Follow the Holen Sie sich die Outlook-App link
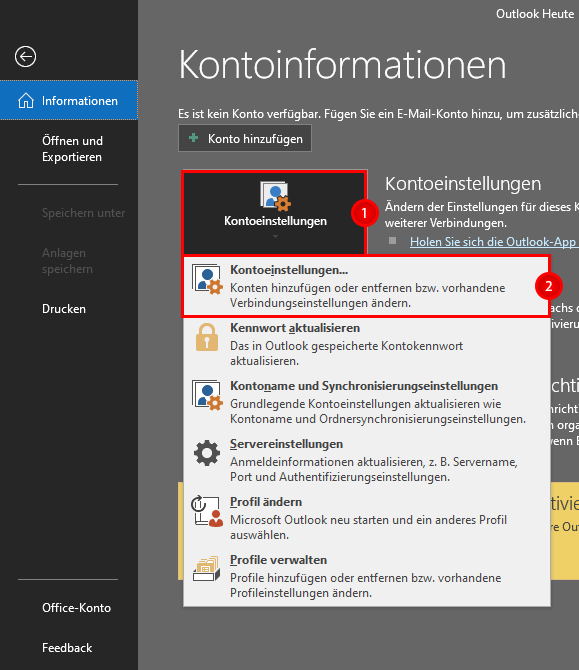This screenshot has height=670, width=579. pyautogui.click(x=494, y=242)
